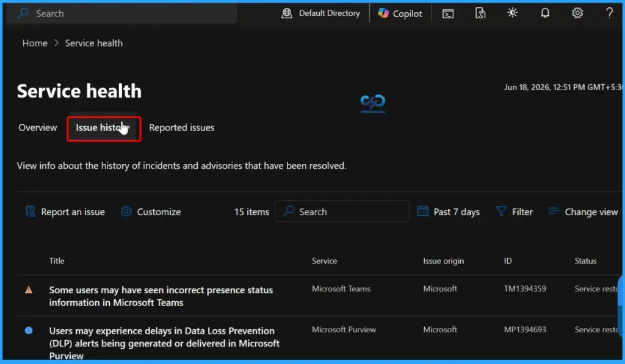Click the Report an issue icon

[31, 212]
